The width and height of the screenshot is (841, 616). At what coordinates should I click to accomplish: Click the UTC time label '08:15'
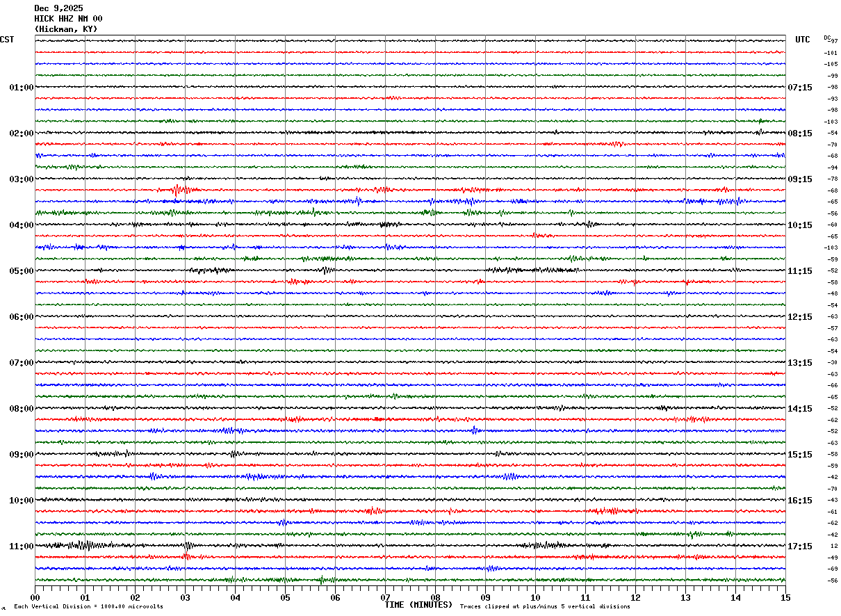point(800,133)
